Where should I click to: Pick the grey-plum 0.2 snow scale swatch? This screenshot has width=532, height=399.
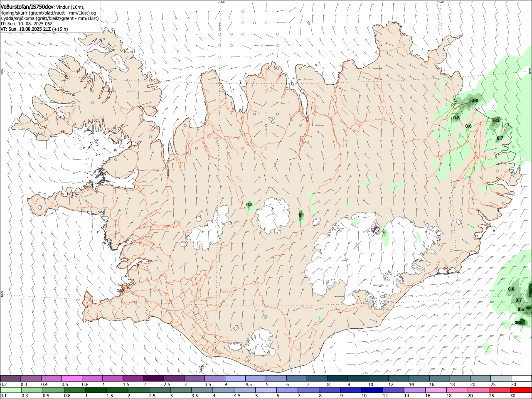[x=10, y=378]
